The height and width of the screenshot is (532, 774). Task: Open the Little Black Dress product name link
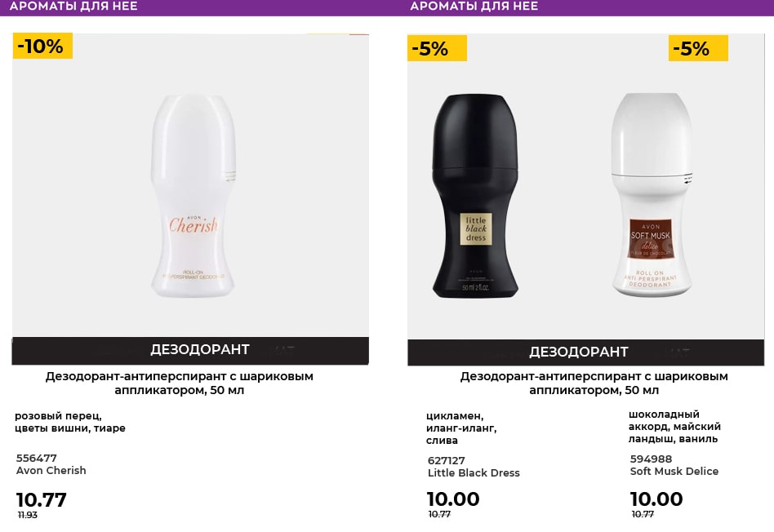pos(474,473)
